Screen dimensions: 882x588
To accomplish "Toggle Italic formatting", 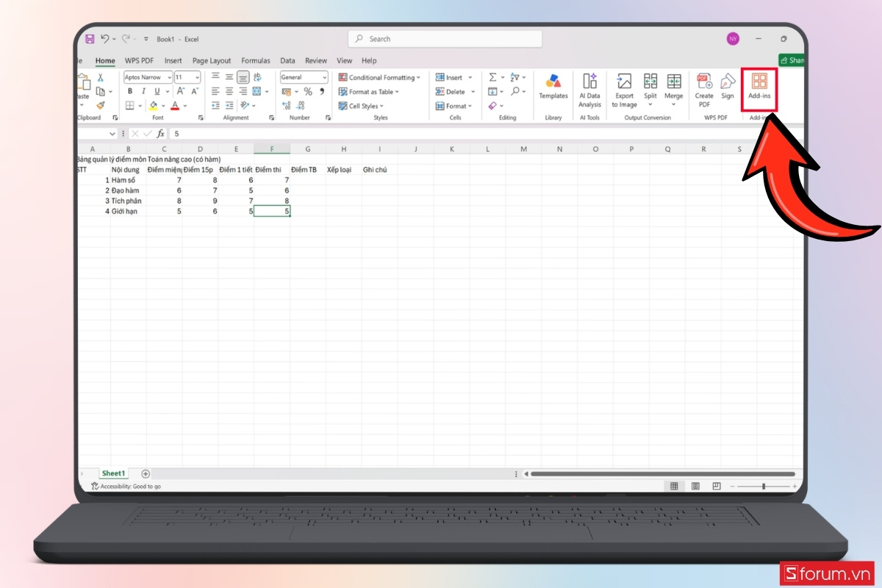I will [x=143, y=91].
